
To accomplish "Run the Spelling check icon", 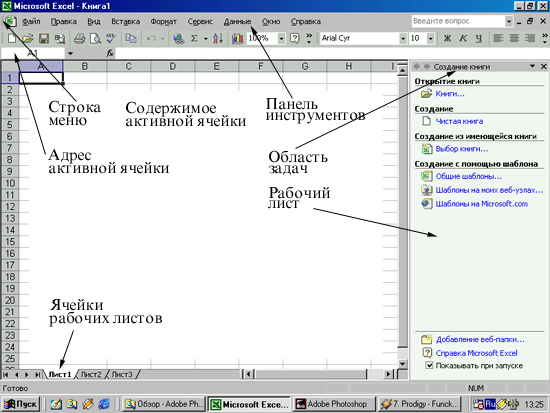I will click(111, 38).
